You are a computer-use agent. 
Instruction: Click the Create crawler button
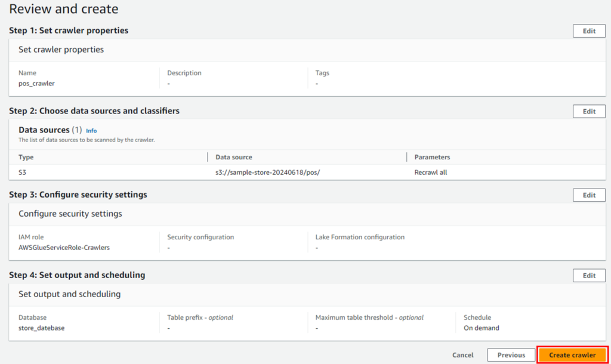point(572,355)
